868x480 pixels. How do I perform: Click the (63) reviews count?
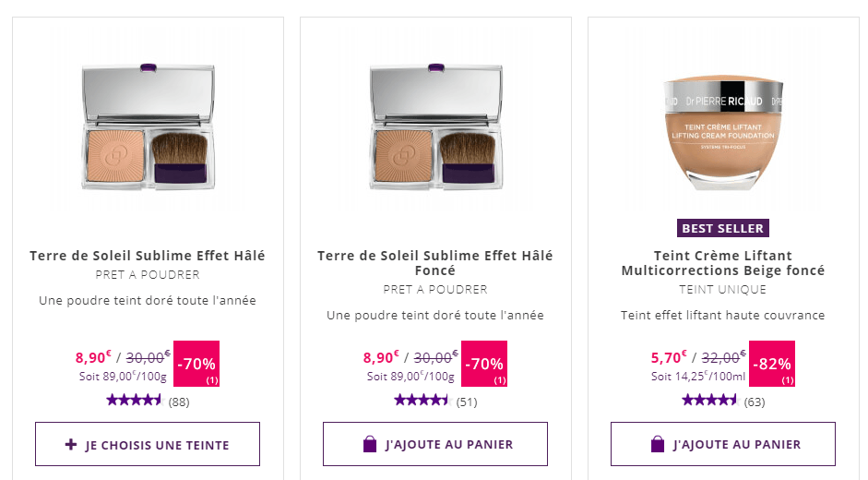click(755, 402)
